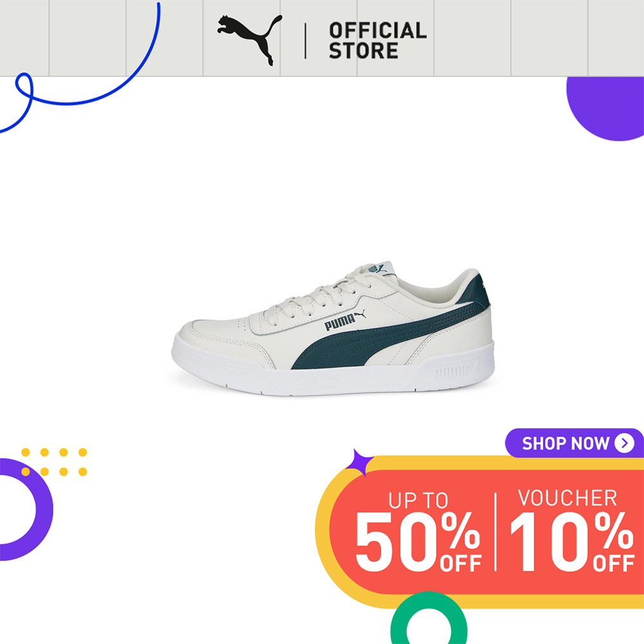
Task: Click the yellow dots pattern
Action: 54,462
